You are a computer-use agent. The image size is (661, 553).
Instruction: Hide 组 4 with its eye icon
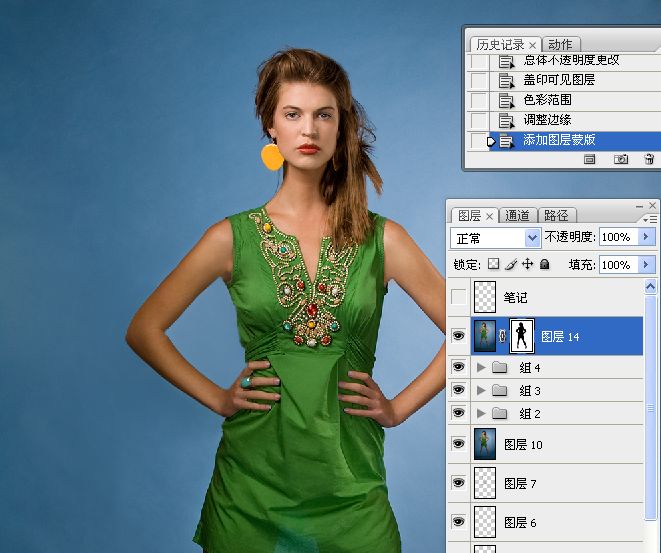point(458,367)
